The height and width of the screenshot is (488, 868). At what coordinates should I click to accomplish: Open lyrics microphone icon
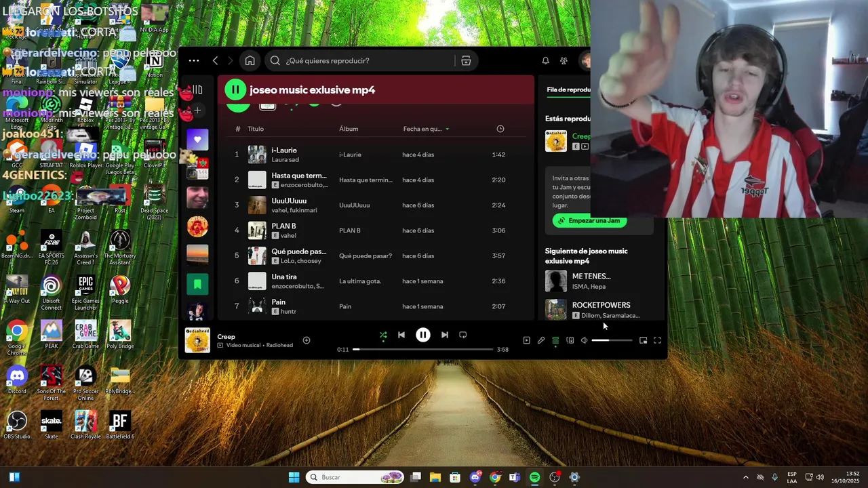(x=541, y=340)
